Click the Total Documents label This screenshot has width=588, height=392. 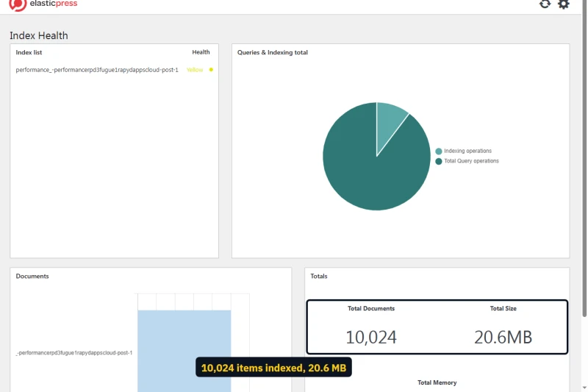371,308
